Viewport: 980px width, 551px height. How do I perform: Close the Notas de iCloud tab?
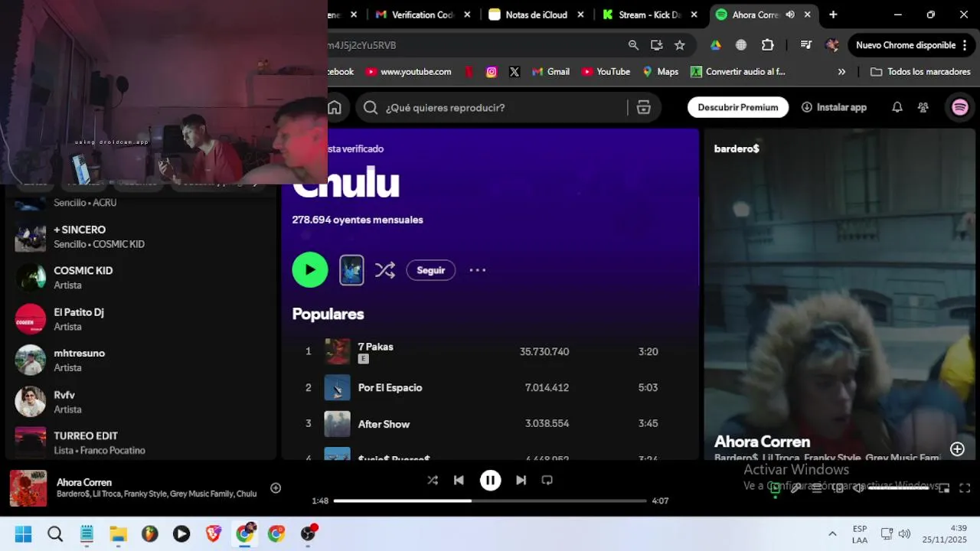coord(580,15)
